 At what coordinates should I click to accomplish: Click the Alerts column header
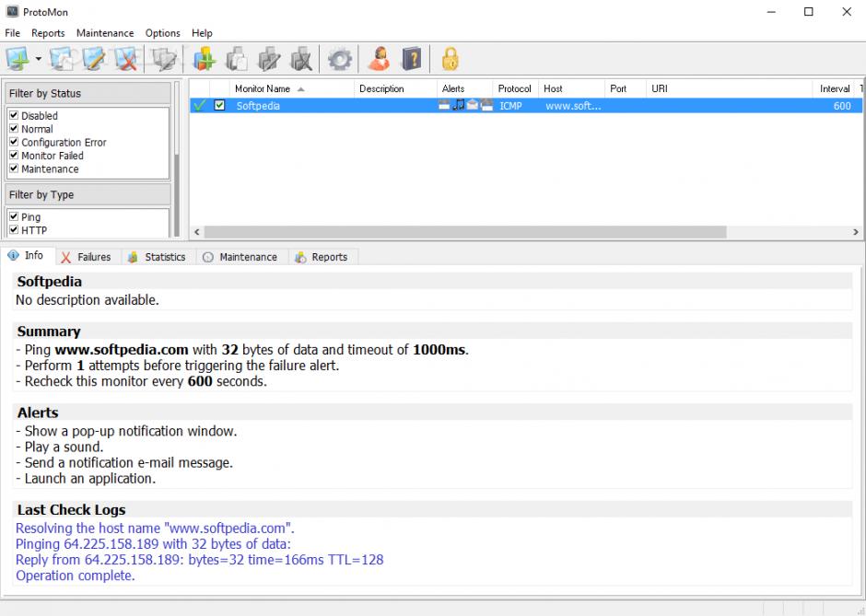(464, 89)
